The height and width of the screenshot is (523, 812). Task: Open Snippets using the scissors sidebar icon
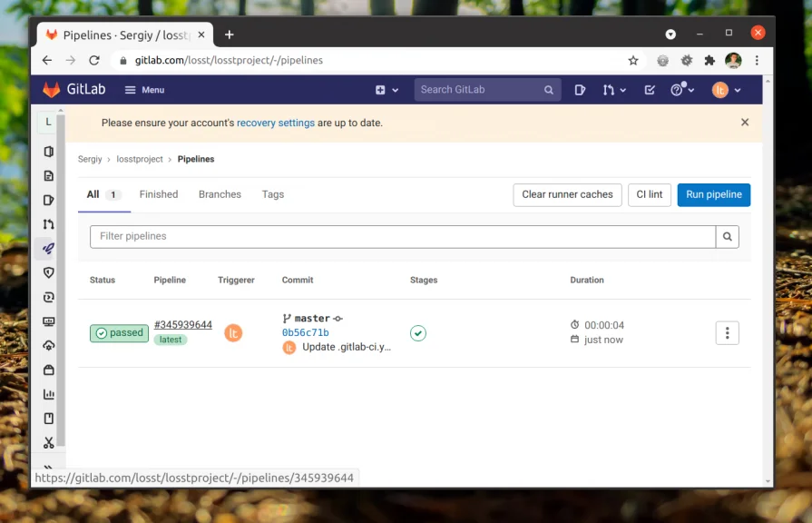[x=48, y=442]
